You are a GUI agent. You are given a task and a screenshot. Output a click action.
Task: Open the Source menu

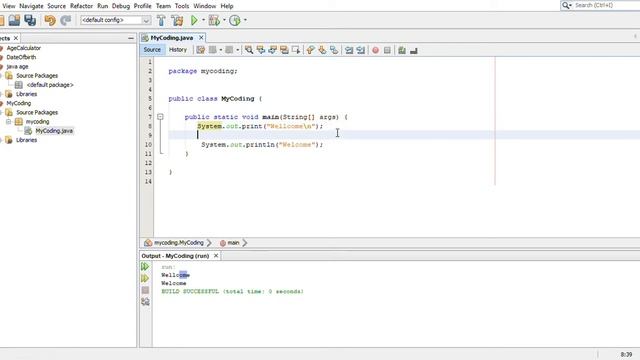click(56, 6)
